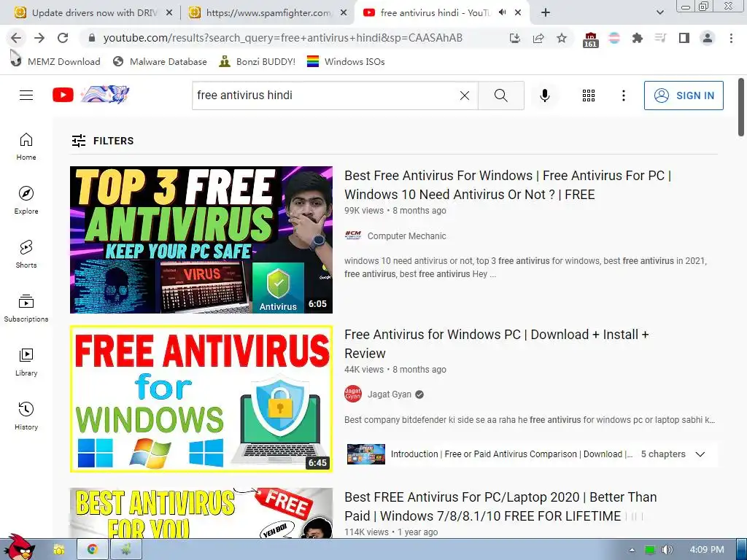The width and height of the screenshot is (747, 560).
Task: Open the Introduction chapter thumbnail
Action: (366, 454)
